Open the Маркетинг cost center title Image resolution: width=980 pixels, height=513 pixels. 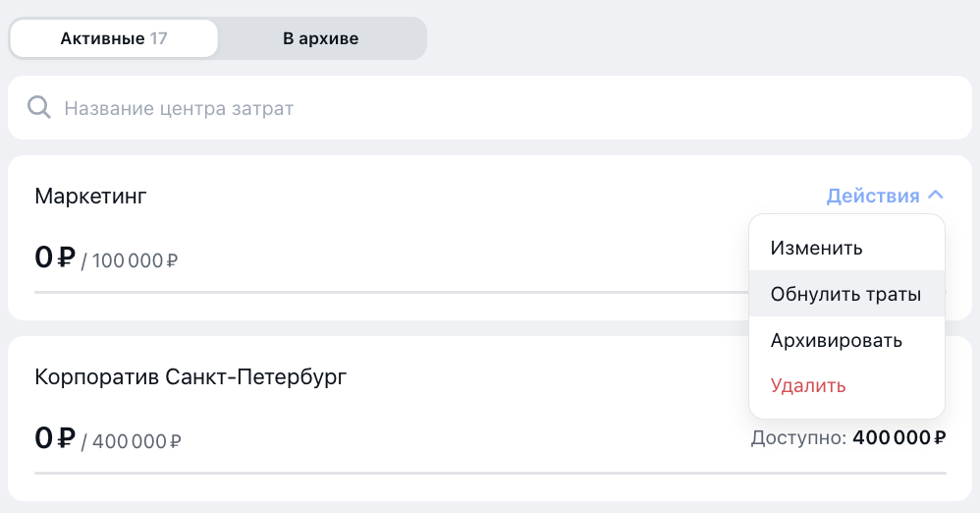tap(90, 196)
